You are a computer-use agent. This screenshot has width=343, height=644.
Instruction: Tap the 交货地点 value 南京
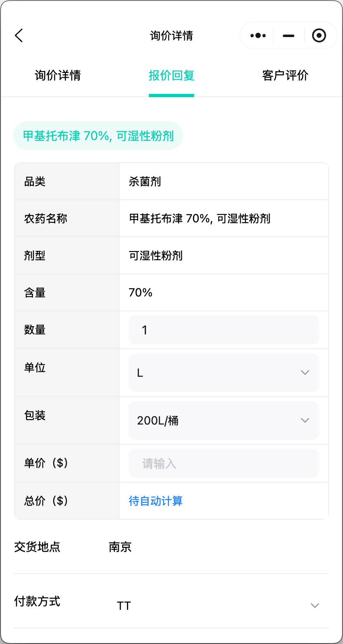pos(120,547)
